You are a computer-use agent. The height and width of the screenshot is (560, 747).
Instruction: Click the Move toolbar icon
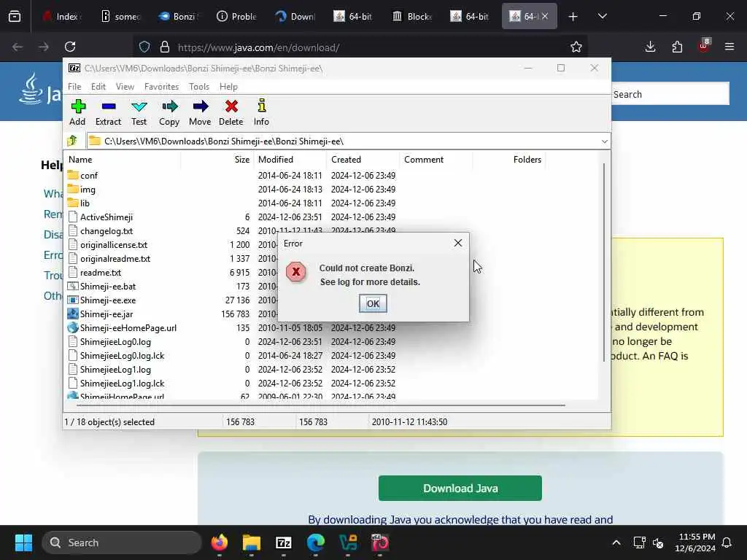pyautogui.click(x=200, y=106)
